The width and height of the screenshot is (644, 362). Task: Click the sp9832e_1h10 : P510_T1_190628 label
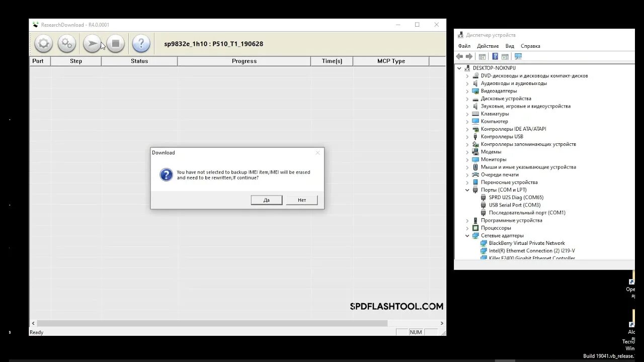(x=214, y=44)
